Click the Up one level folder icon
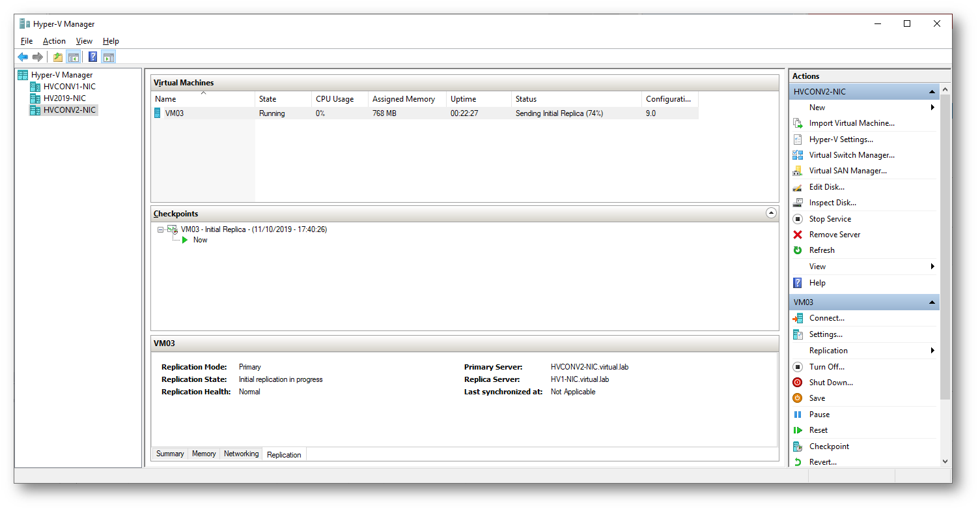Image resolution: width=980 pixels, height=511 pixels. (58, 57)
